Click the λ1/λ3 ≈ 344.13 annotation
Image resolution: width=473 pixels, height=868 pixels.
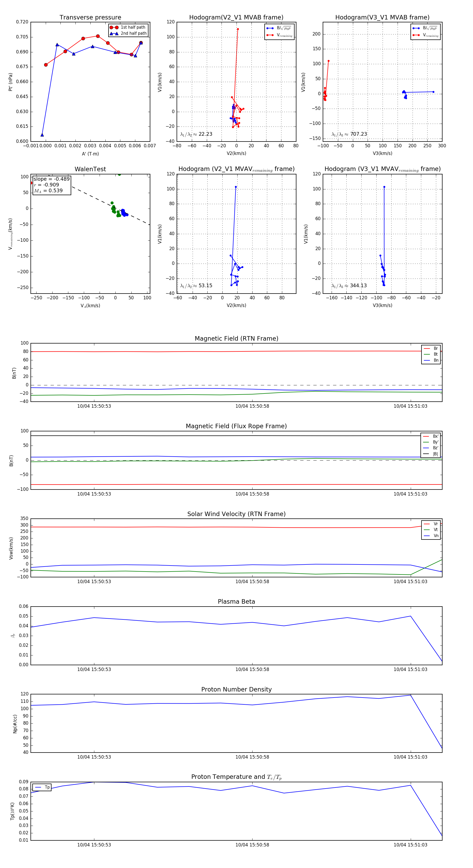pyautogui.click(x=349, y=286)
